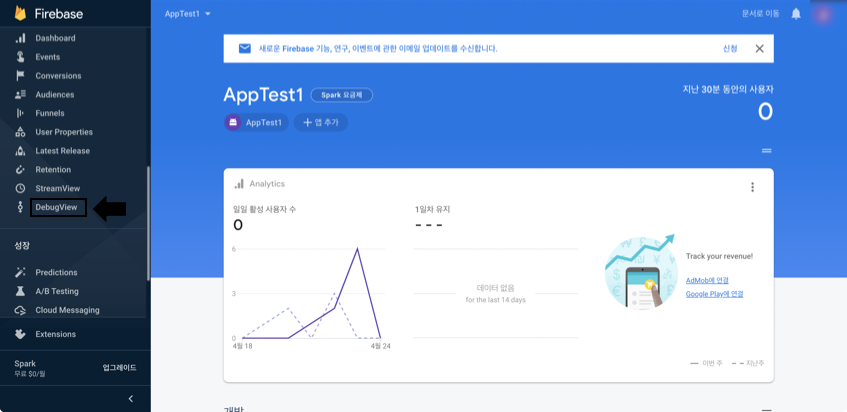
Task: Click the A/B Testing flask icon
Action: (20, 291)
